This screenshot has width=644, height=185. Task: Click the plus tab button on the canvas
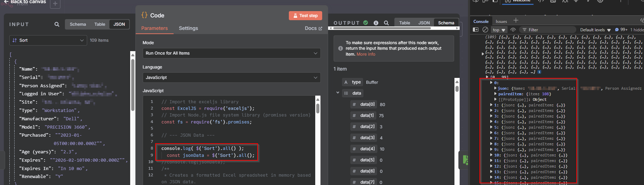55,4
